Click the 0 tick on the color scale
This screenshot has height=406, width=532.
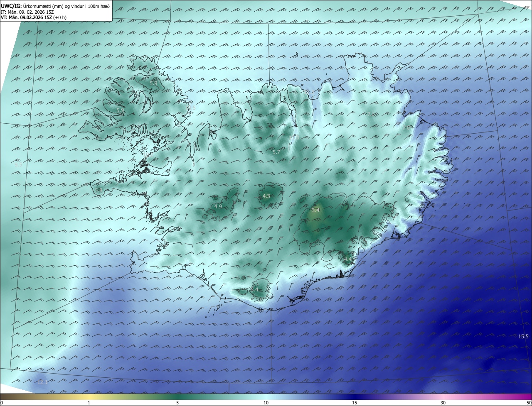point(2,403)
